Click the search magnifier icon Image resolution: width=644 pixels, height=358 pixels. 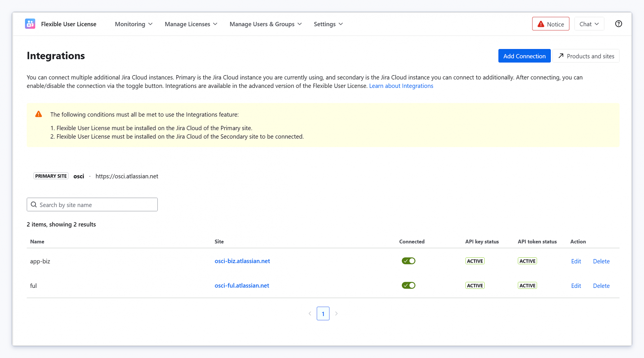click(34, 205)
